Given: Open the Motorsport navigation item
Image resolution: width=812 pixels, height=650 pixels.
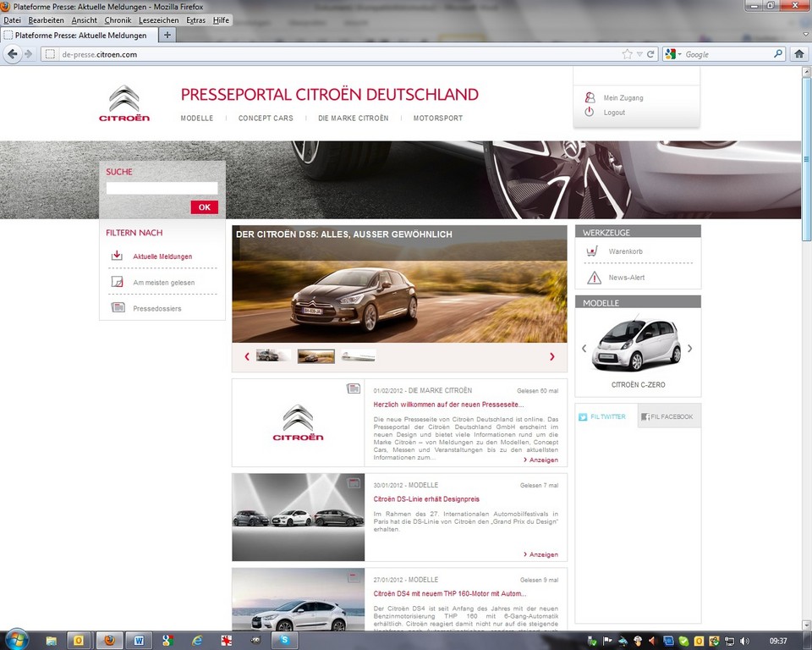Looking at the screenshot, I should tap(437, 118).
